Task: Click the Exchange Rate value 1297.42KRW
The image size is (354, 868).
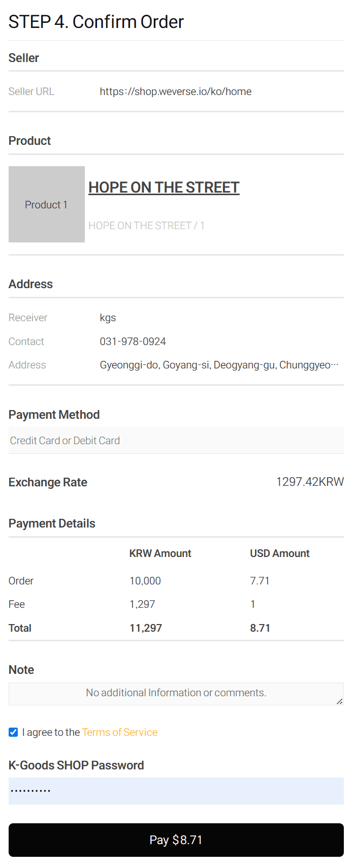Action: pyautogui.click(x=310, y=481)
